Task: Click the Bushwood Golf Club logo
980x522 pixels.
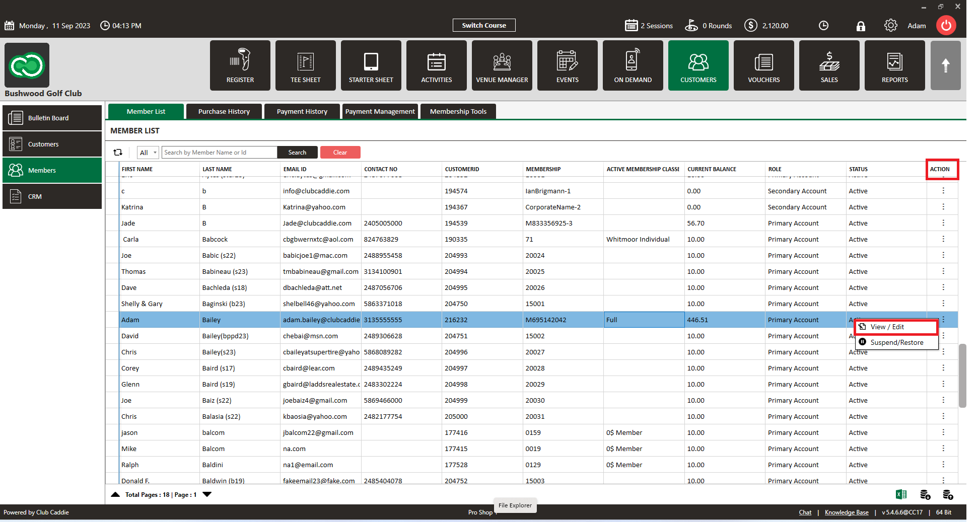Action: click(27, 65)
